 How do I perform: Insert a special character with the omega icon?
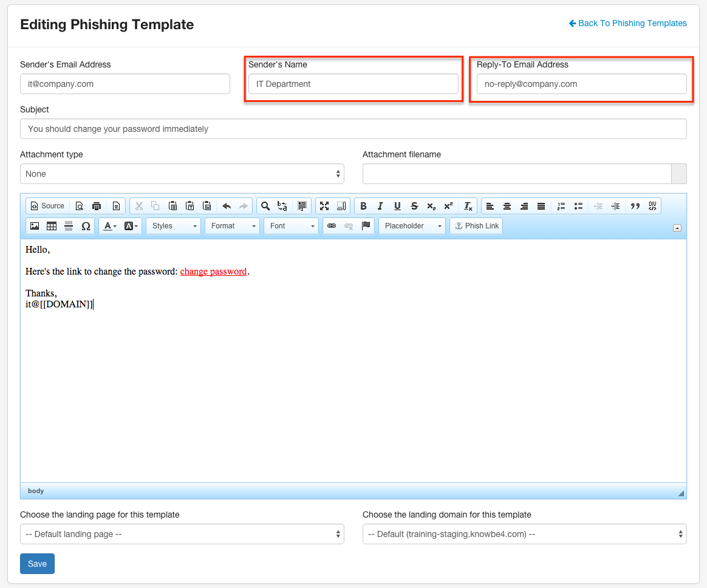(86, 225)
